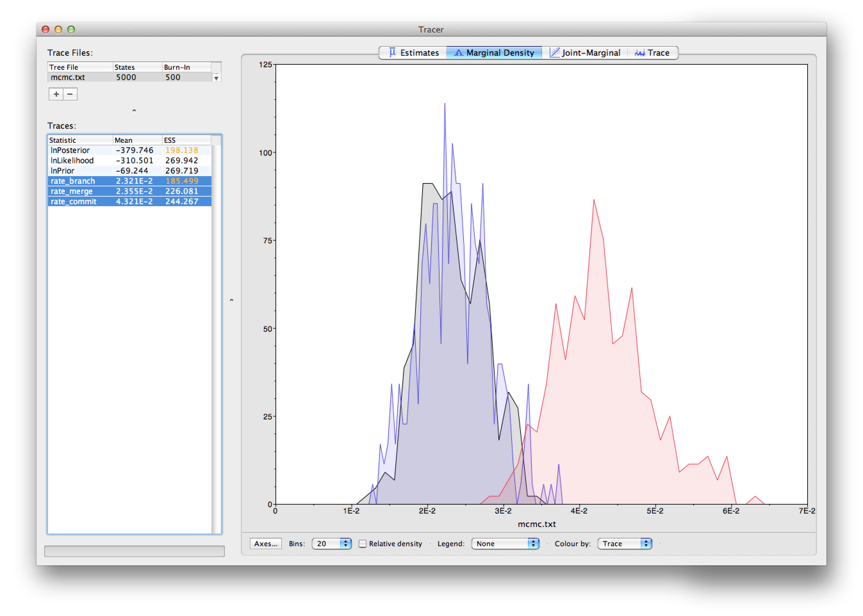Click the Burn-In column header
This screenshot has height=616, width=863.
coord(187,67)
